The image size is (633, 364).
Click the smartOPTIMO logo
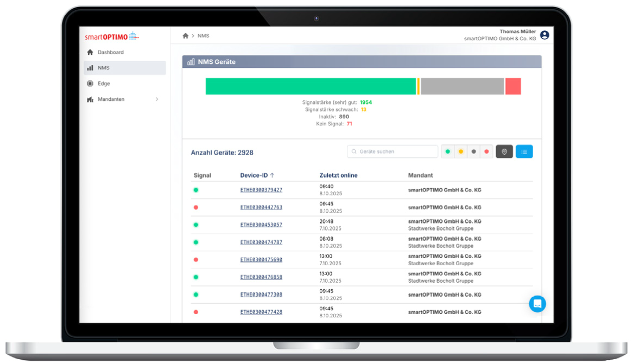[112, 37]
